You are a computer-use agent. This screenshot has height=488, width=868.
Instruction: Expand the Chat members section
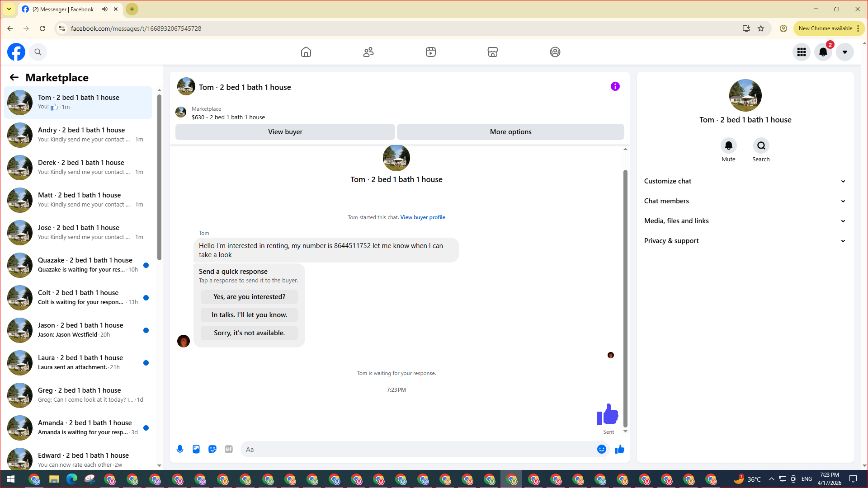(x=745, y=201)
